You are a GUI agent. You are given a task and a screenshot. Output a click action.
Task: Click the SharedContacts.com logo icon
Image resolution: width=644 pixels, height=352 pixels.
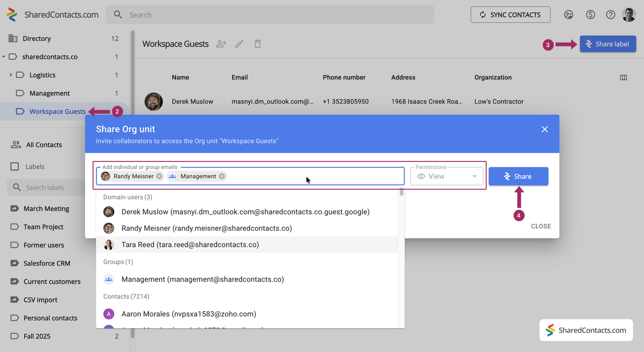[x=12, y=15]
